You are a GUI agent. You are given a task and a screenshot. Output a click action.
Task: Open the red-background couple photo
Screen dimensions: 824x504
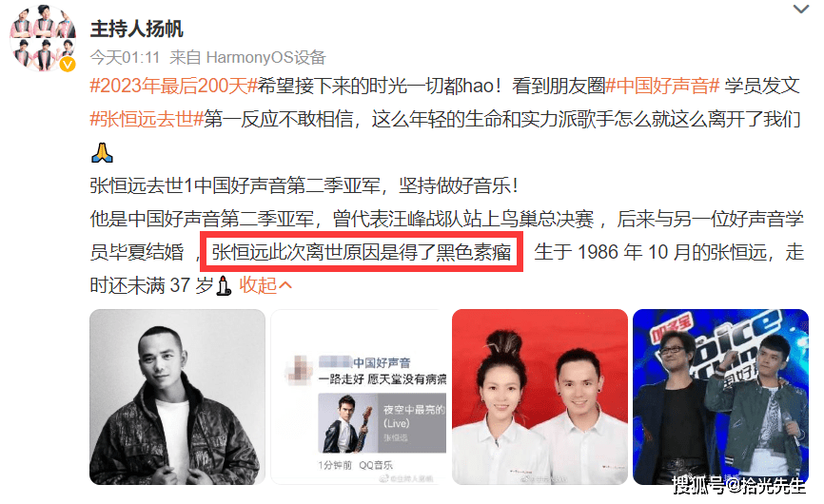[540, 397]
